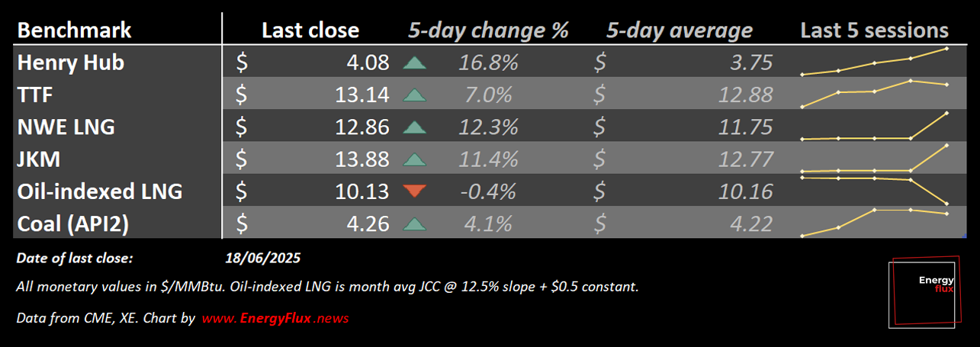Click the red down arrow for Oil-indexed LNG
The width and height of the screenshot is (980, 347).
(413, 191)
